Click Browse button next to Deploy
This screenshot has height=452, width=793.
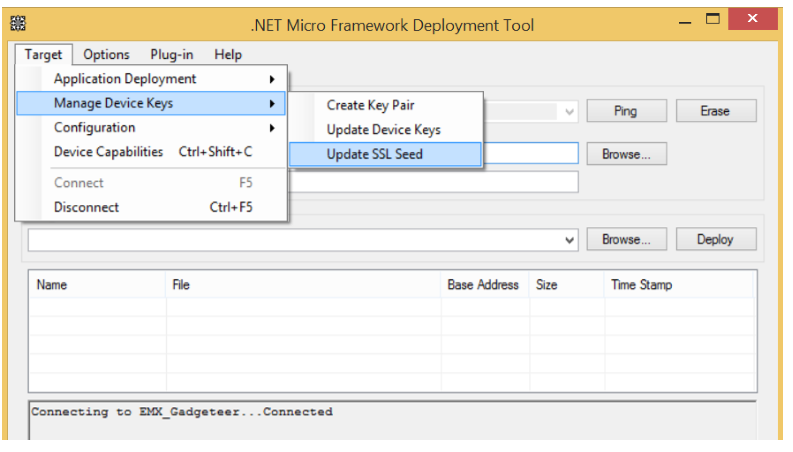click(x=627, y=239)
